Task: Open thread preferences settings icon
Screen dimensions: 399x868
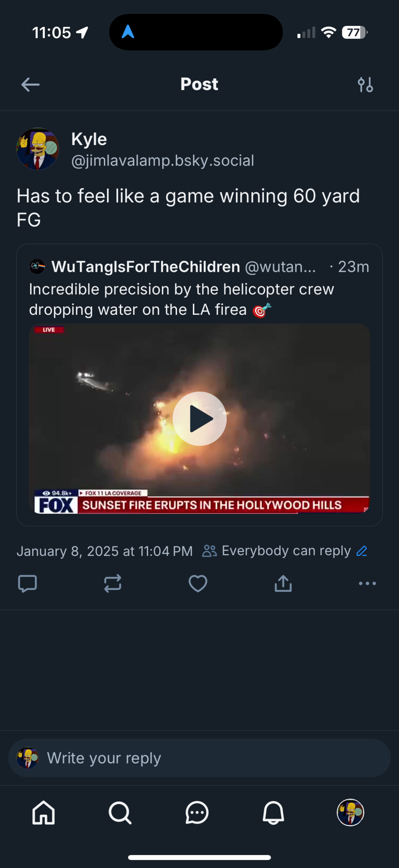Action: 365,85
